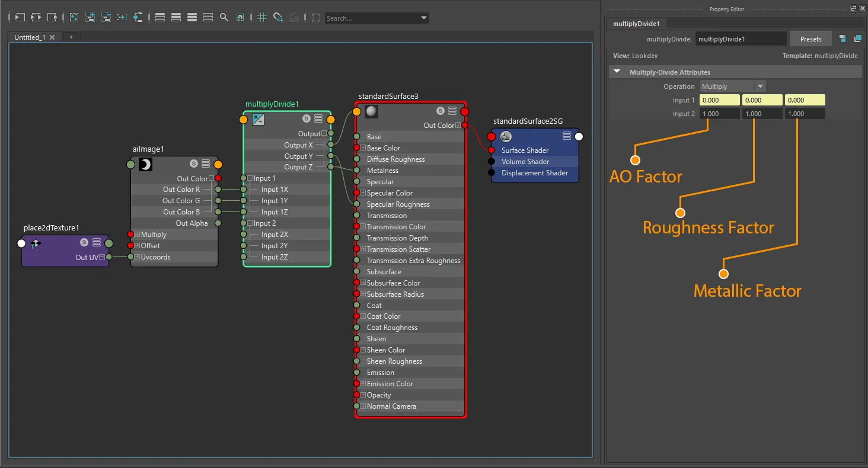The image size is (868, 468).
Task: Click the second Input 1 value field
Action: point(762,100)
